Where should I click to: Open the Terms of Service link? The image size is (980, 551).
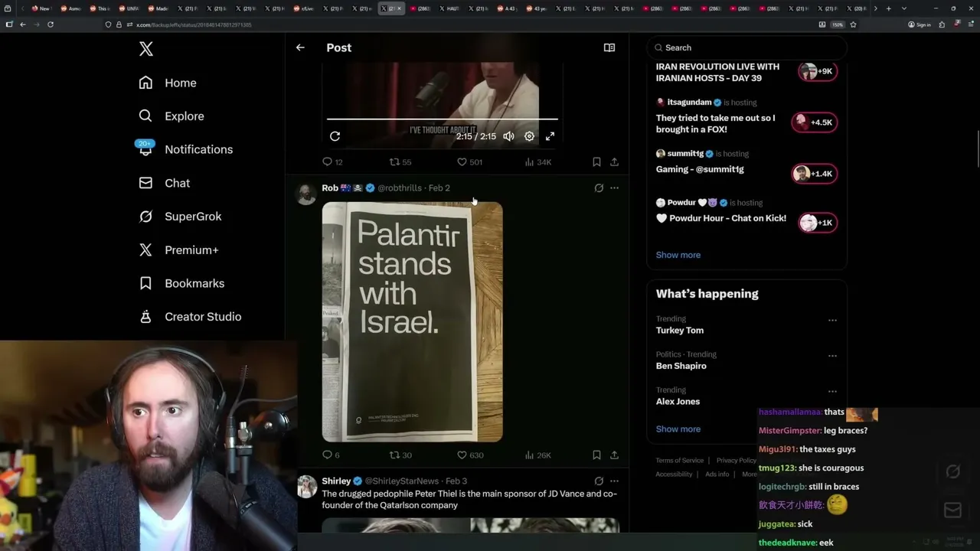click(x=680, y=461)
